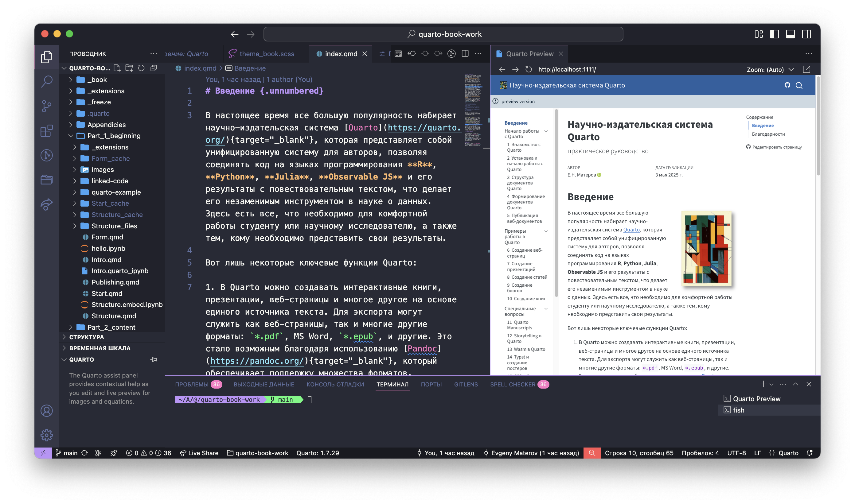Collapse 'Начало работы с Quarto' sidebar section

[546, 131]
